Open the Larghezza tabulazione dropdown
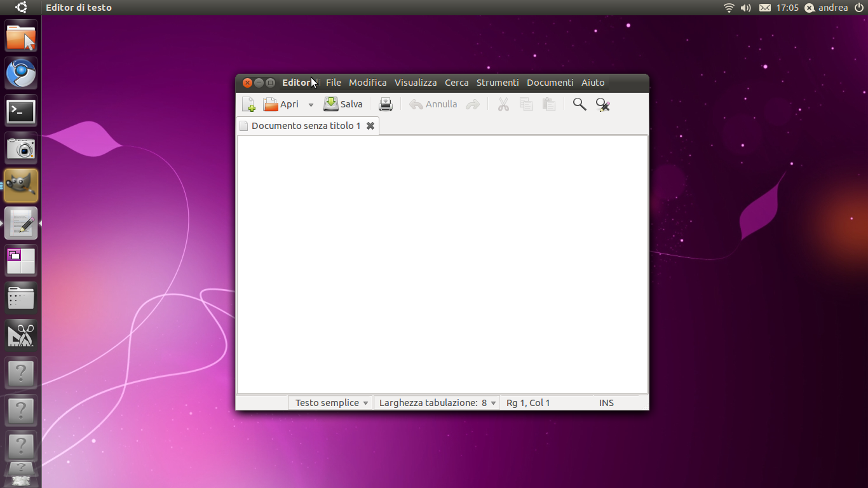Screen dimensions: 868x488 tap(437, 403)
